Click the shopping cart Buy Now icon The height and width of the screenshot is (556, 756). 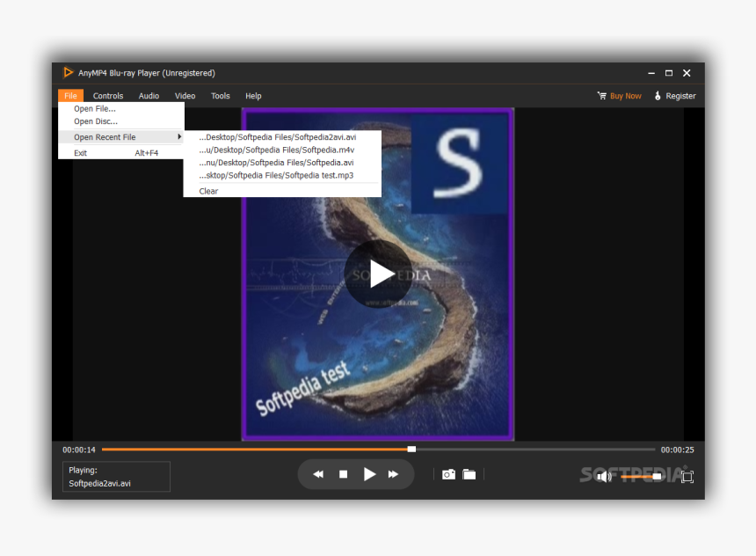click(600, 96)
